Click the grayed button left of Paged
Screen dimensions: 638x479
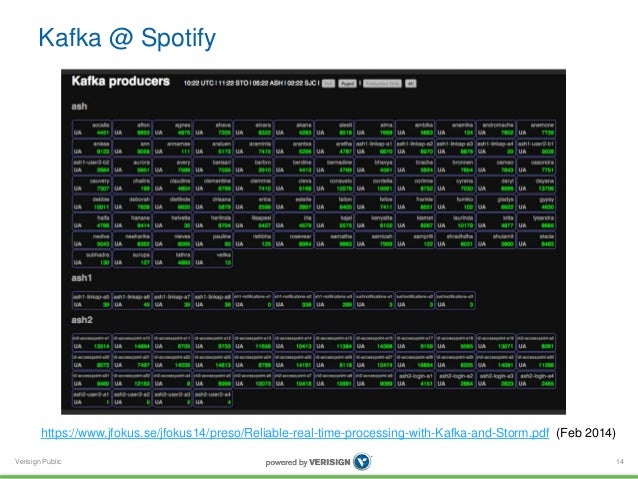(x=328, y=83)
